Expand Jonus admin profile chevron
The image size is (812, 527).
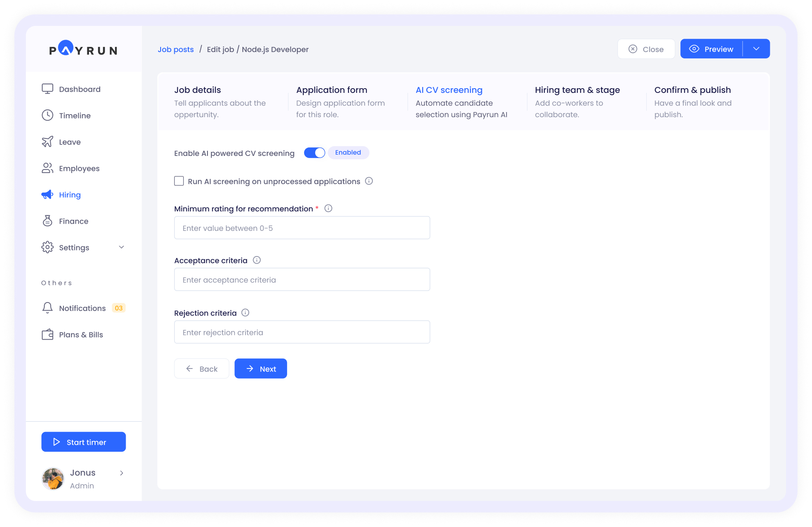tap(121, 473)
